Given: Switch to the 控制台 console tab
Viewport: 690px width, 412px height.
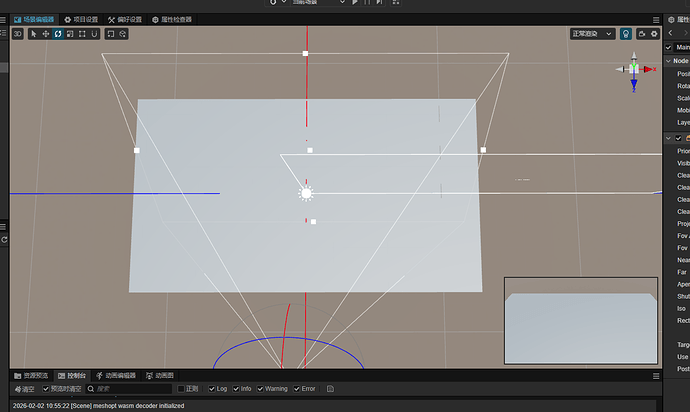Looking at the screenshot, I should tap(72, 375).
